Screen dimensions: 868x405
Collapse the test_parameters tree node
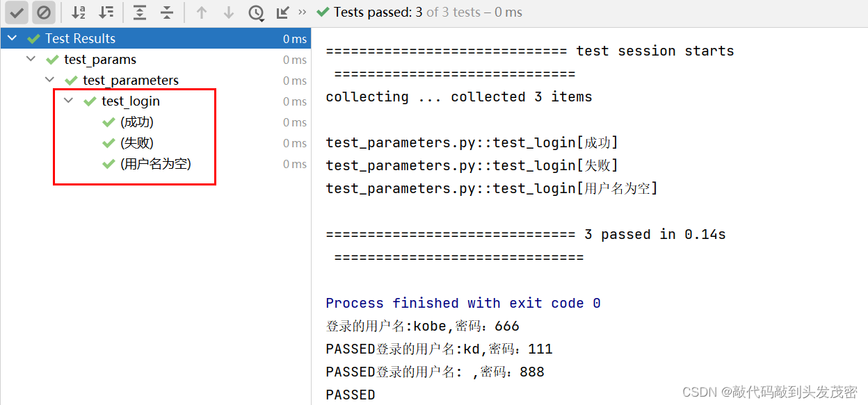pyautogui.click(x=49, y=80)
